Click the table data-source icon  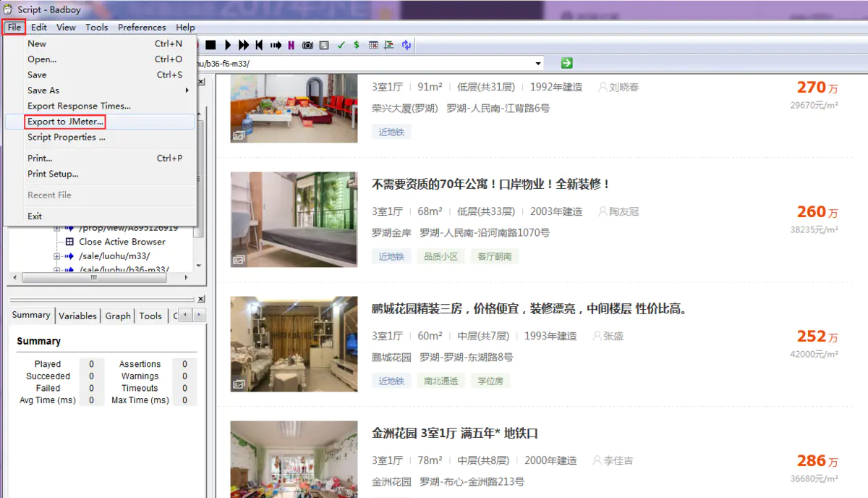tap(373, 45)
